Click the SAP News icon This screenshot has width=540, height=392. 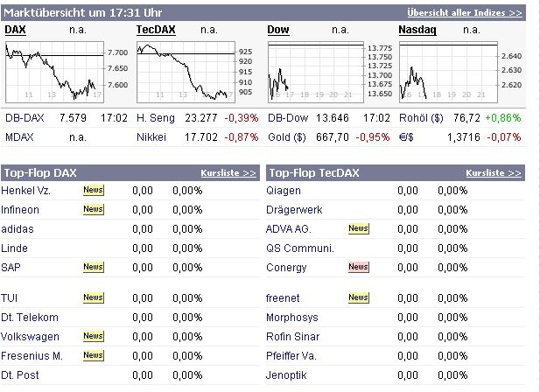click(x=93, y=267)
